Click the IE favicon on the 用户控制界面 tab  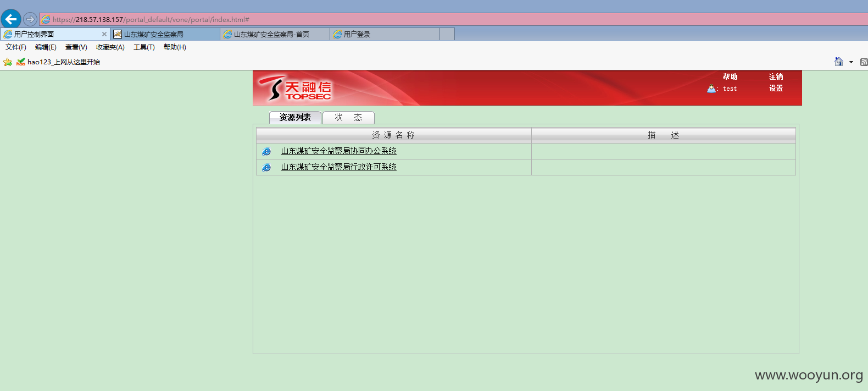[8, 34]
